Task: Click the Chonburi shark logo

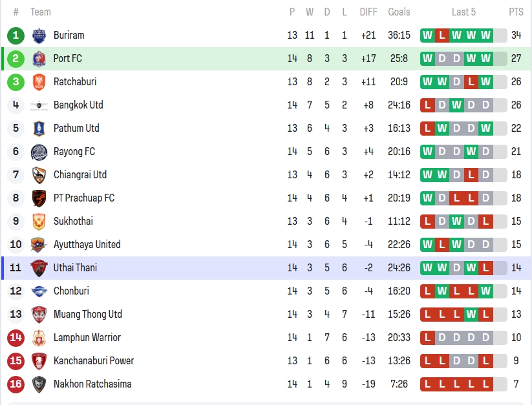Action: click(39, 291)
